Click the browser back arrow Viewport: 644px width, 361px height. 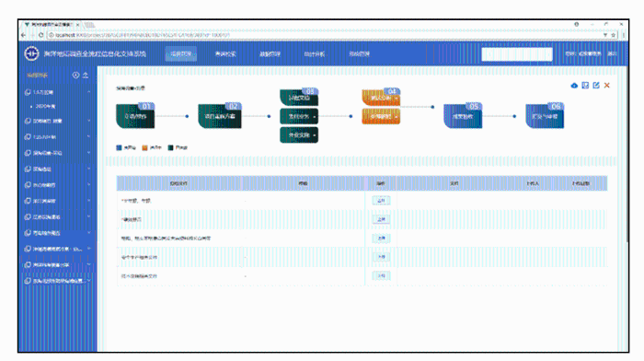[x=23, y=35]
